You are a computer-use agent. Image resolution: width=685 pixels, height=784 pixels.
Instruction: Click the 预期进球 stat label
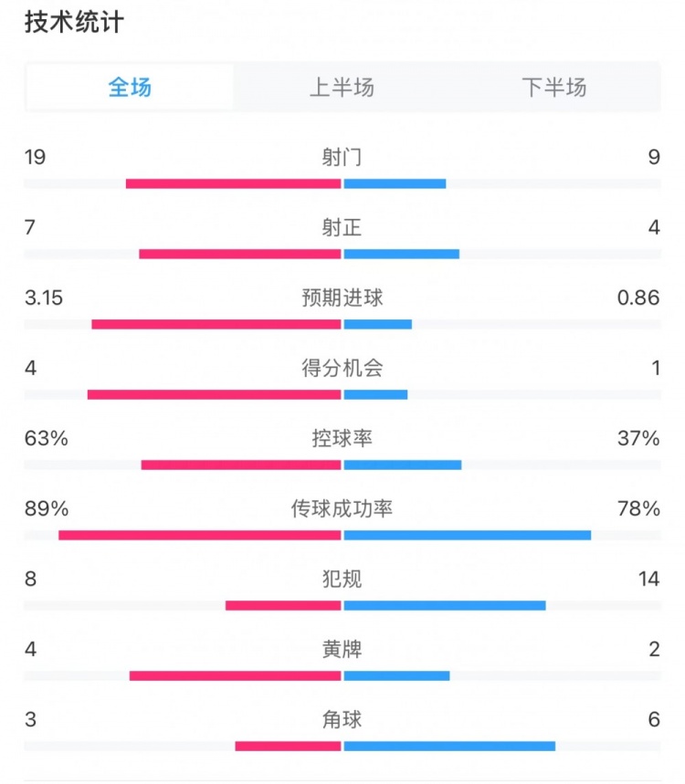point(342,298)
